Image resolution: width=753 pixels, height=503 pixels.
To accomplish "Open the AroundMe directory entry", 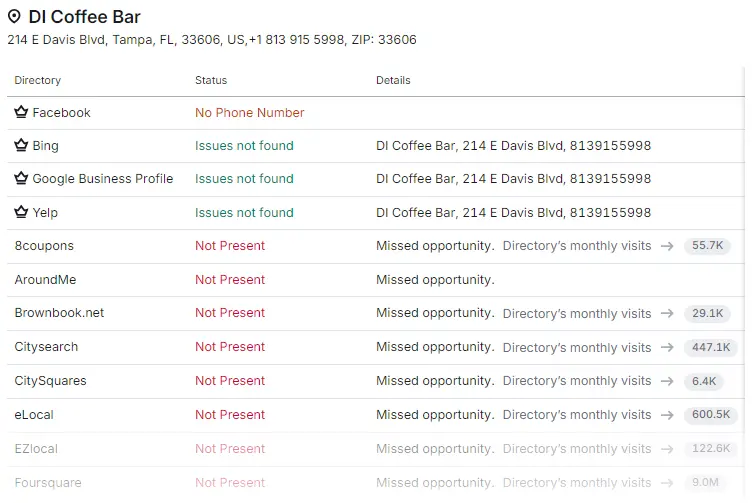I will pyautogui.click(x=45, y=279).
